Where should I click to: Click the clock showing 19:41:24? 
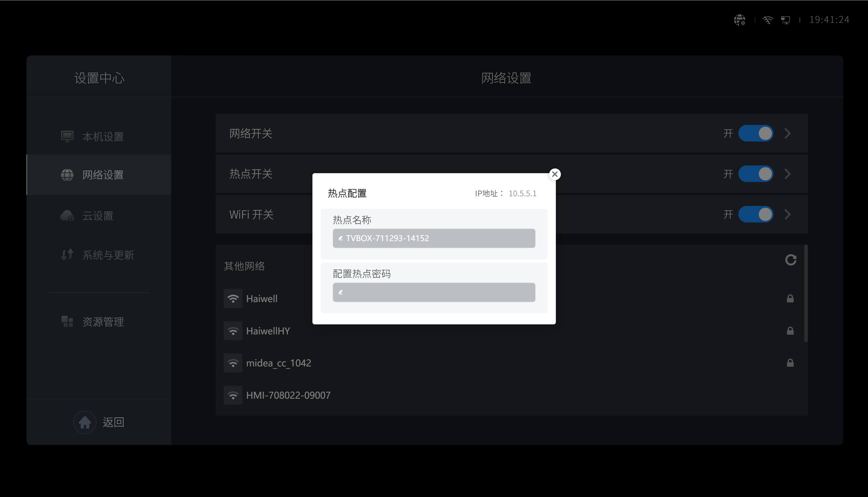point(829,20)
